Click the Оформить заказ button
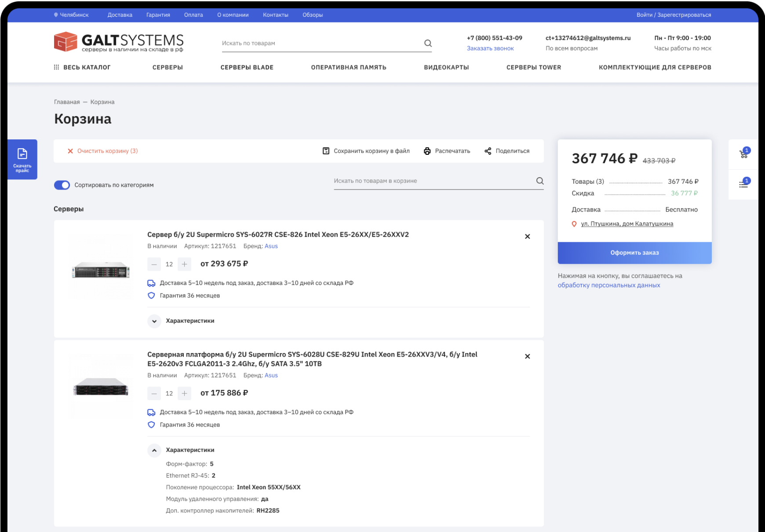Viewport: 765px width, 532px height. coord(634,253)
